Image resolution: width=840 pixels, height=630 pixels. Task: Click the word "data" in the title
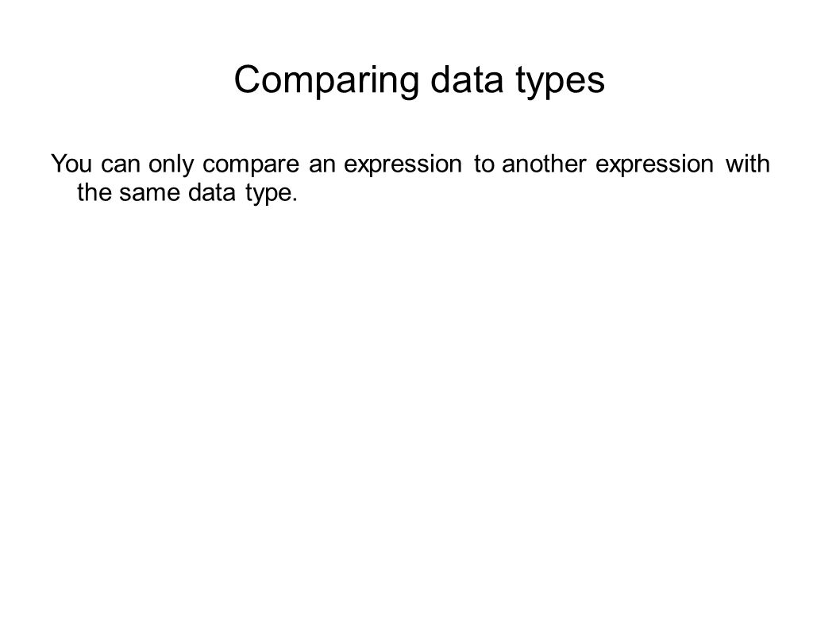(467, 79)
